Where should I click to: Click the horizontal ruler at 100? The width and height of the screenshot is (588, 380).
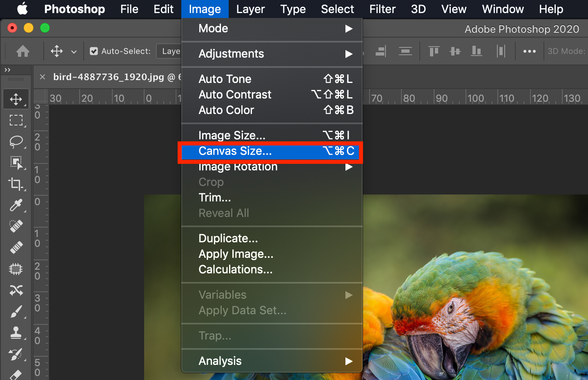(x=476, y=98)
